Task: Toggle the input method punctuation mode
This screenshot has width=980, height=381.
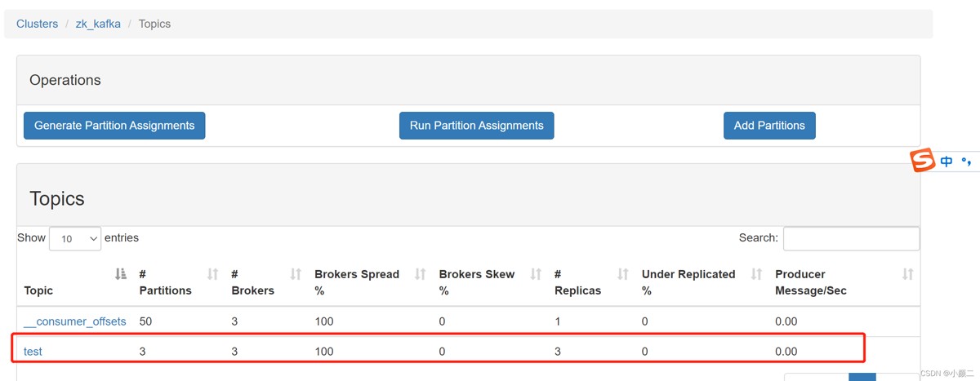Action: pyautogui.click(x=967, y=162)
